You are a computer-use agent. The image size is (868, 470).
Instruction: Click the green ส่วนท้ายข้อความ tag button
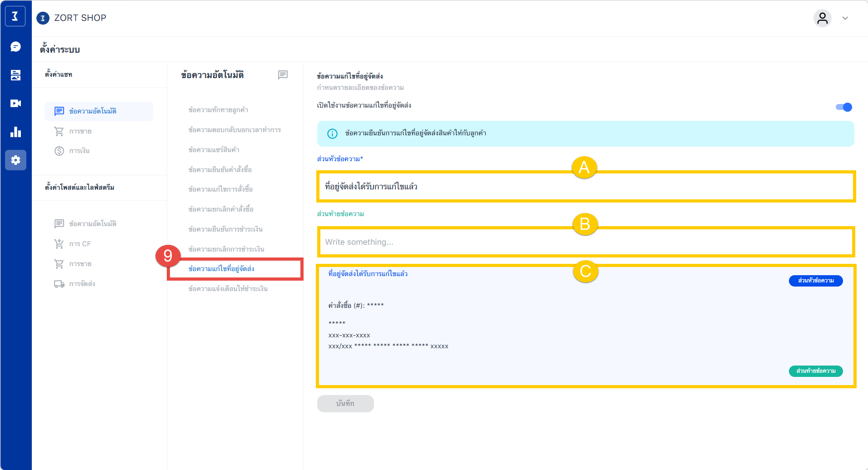pos(816,371)
